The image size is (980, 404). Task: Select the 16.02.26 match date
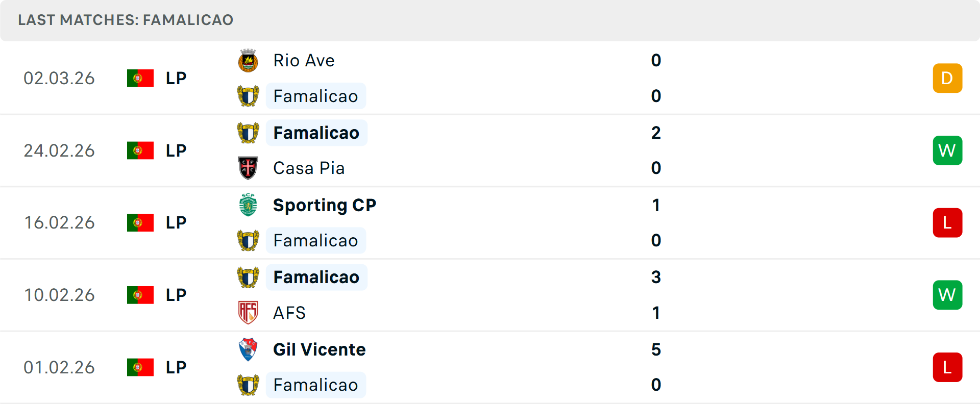point(59,223)
